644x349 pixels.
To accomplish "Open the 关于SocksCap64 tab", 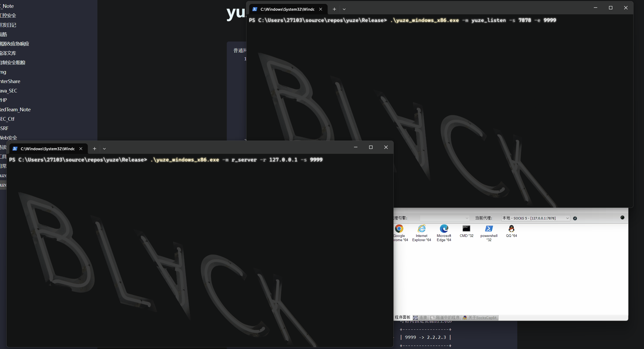I will coord(480,317).
